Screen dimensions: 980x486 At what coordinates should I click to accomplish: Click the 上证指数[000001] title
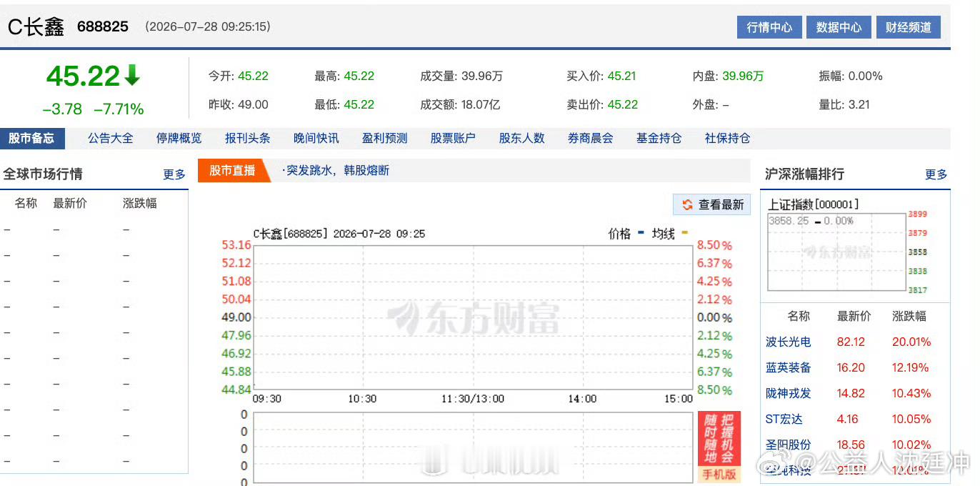click(814, 204)
